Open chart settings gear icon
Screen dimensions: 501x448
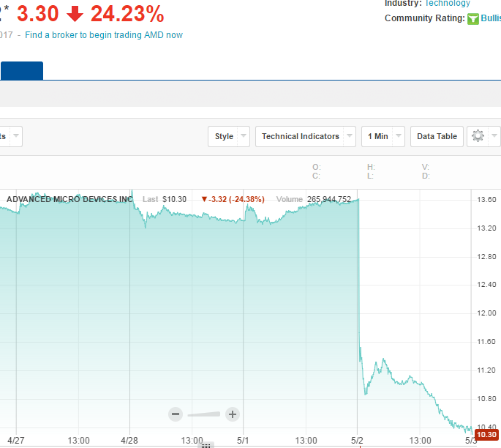pyautogui.click(x=478, y=136)
